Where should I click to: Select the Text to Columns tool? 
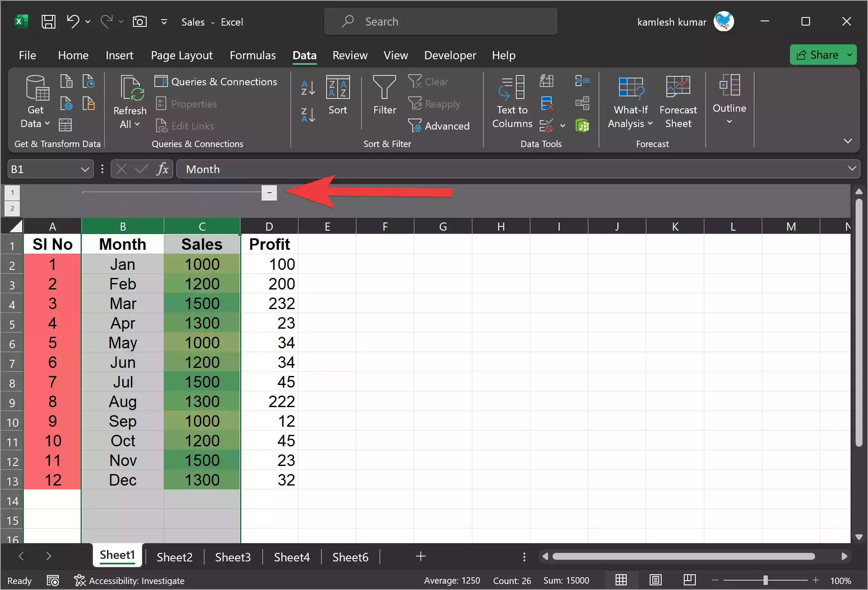click(512, 102)
